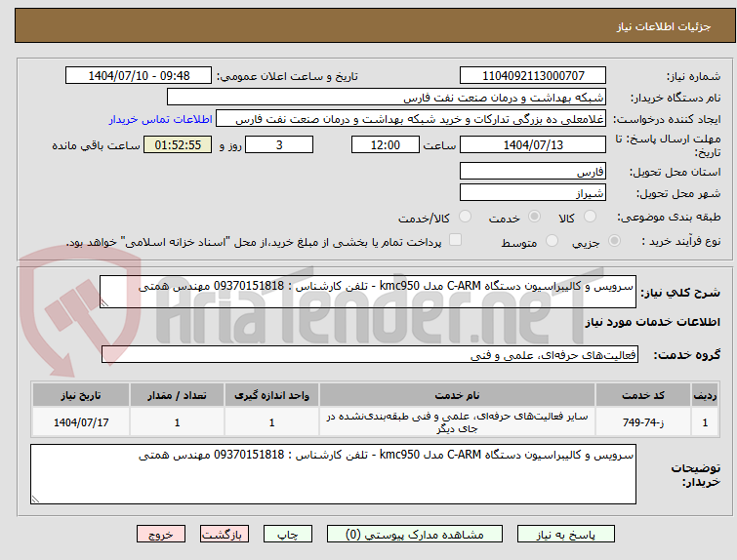The height and width of the screenshot is (560, 737).
Task: Click the خروج exit button
Action: point(161,535)
